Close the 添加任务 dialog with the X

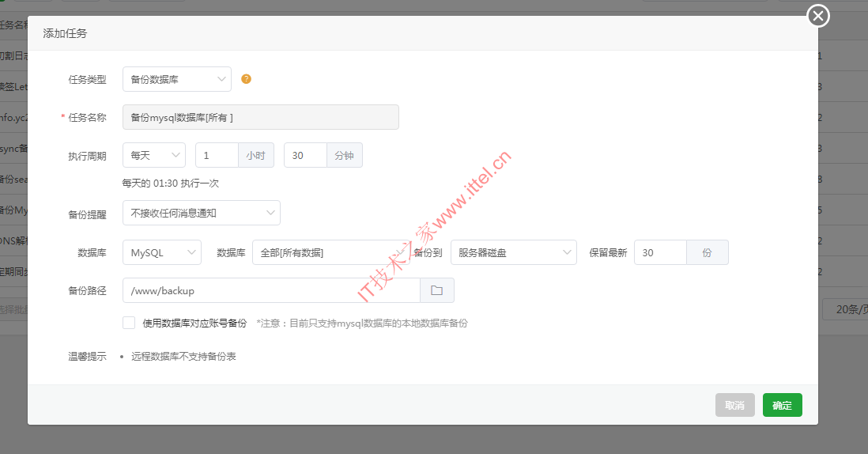coord(818,16)
